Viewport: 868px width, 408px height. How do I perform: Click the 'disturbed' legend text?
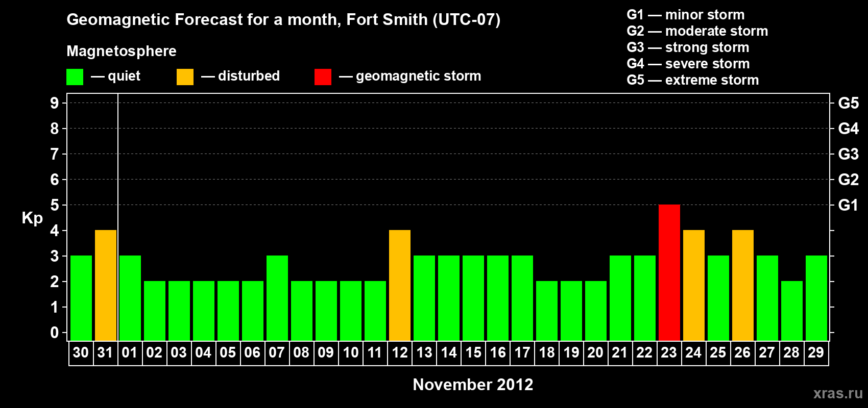click(249, 76)
